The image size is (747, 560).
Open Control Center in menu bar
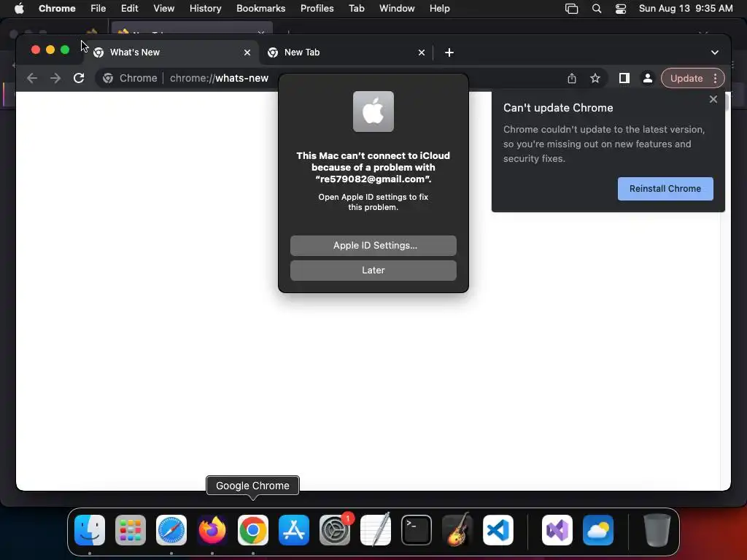(621, 9)
